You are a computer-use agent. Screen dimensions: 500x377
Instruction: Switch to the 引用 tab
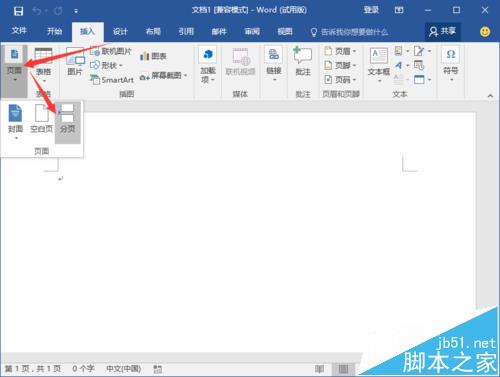point(186,31)
